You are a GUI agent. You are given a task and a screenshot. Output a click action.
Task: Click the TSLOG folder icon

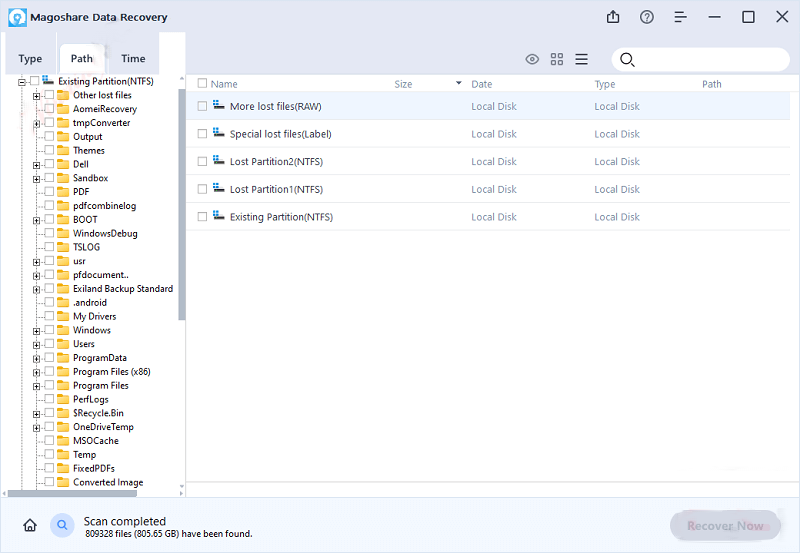(x=63, y=247)
